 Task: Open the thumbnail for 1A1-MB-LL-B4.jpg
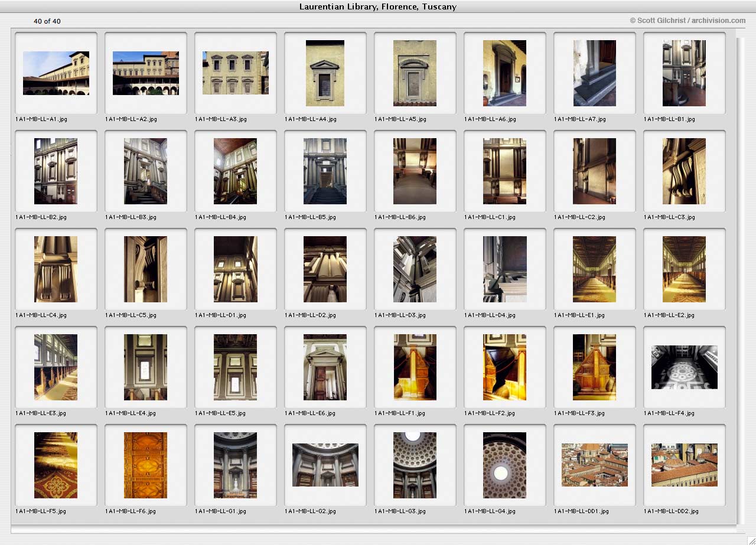click(x=236, y=171)
